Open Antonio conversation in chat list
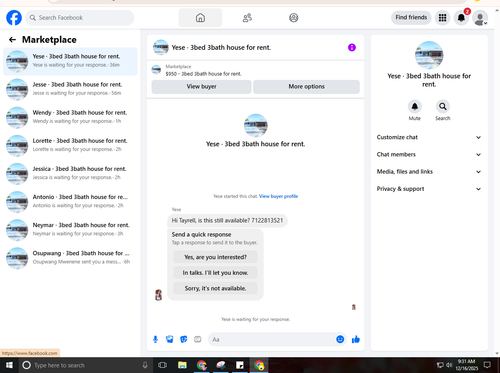The image size is (500, 373). click(x=70, y=202)
